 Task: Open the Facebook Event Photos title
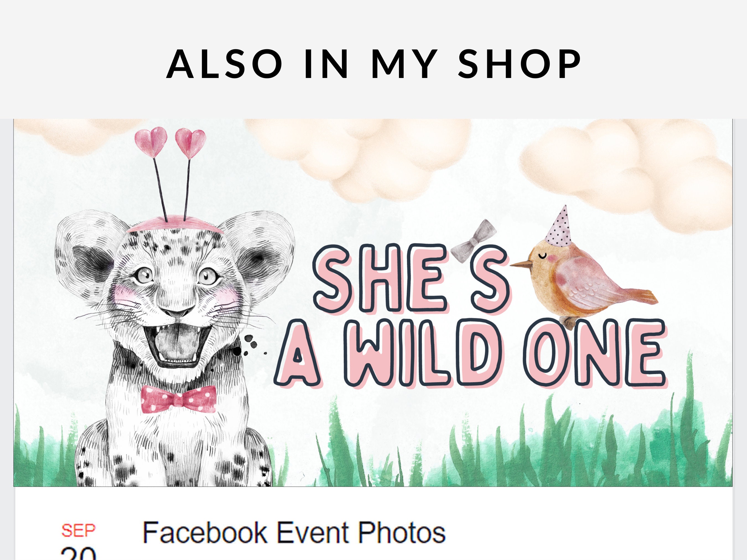(294, 532)
